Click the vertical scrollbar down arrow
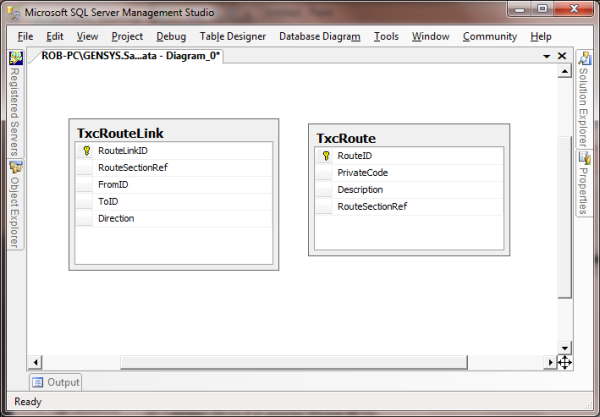The image size is (600, 417). pos(565,348)
